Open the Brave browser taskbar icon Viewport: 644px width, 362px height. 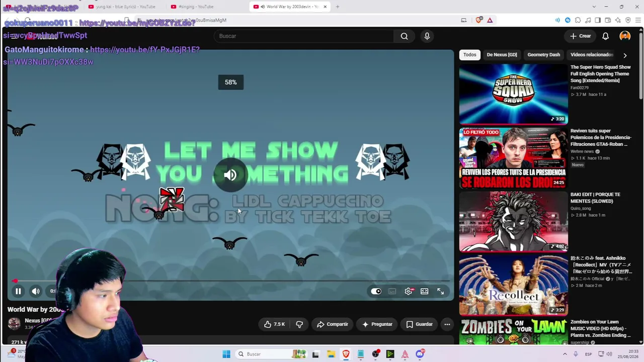coord(346,354)
